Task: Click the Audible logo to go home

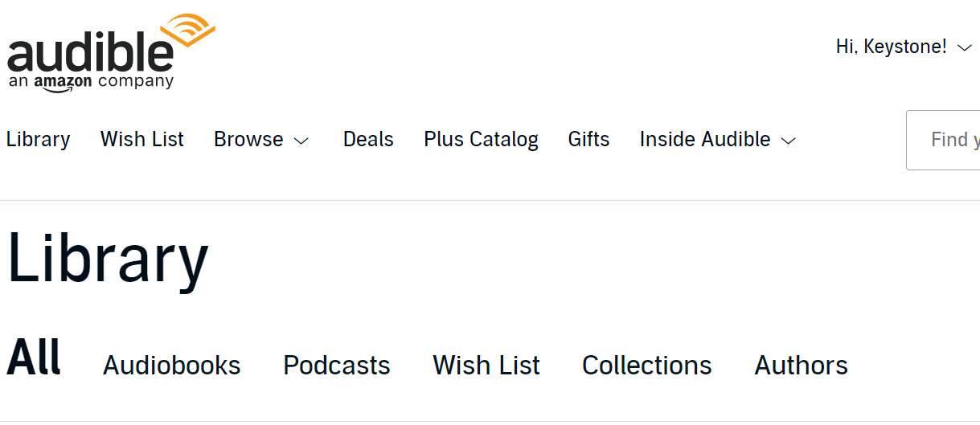Action: click(x=111, y=53)
